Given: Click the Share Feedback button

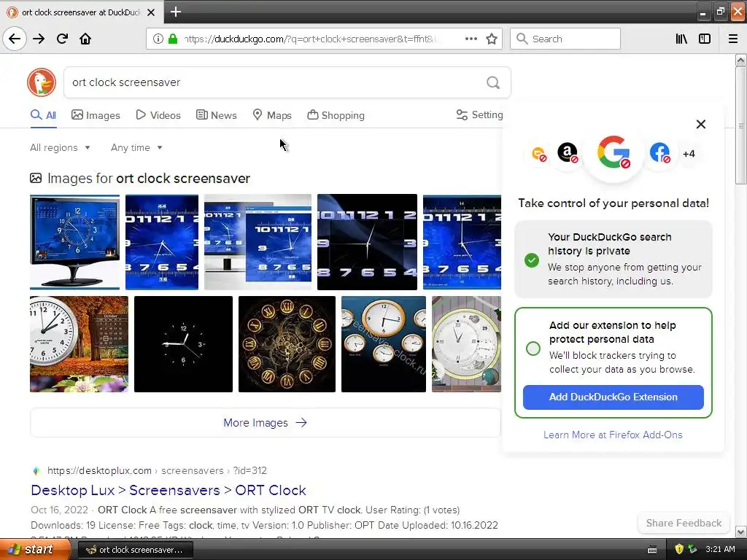Looking at the screenshot, I should (x=684, y=523).
